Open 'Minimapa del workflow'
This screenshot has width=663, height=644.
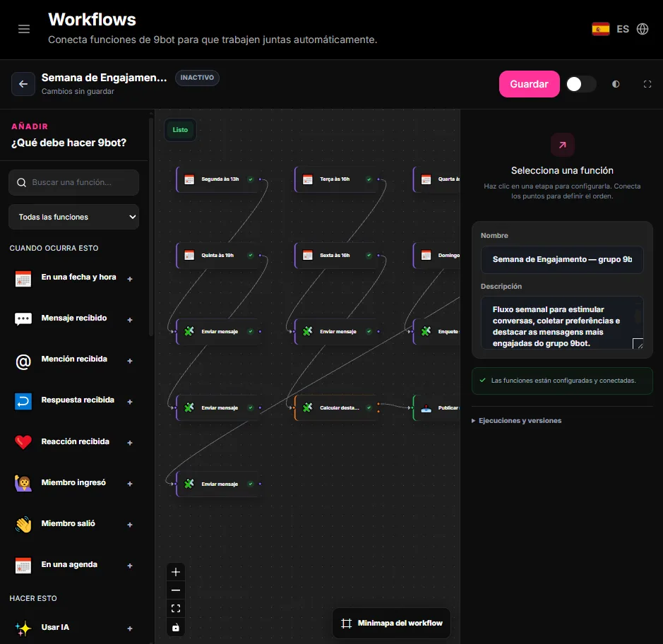391,623
